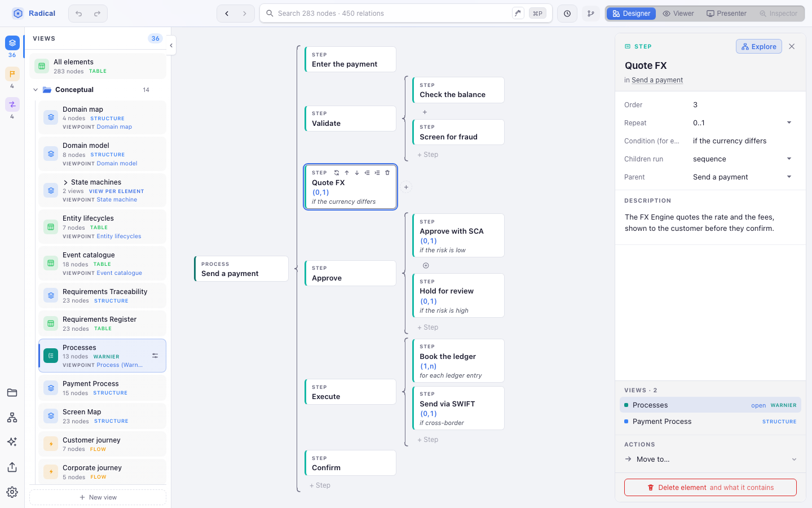
Task: Click the export icon in the left rail
Action: point(12,467)
